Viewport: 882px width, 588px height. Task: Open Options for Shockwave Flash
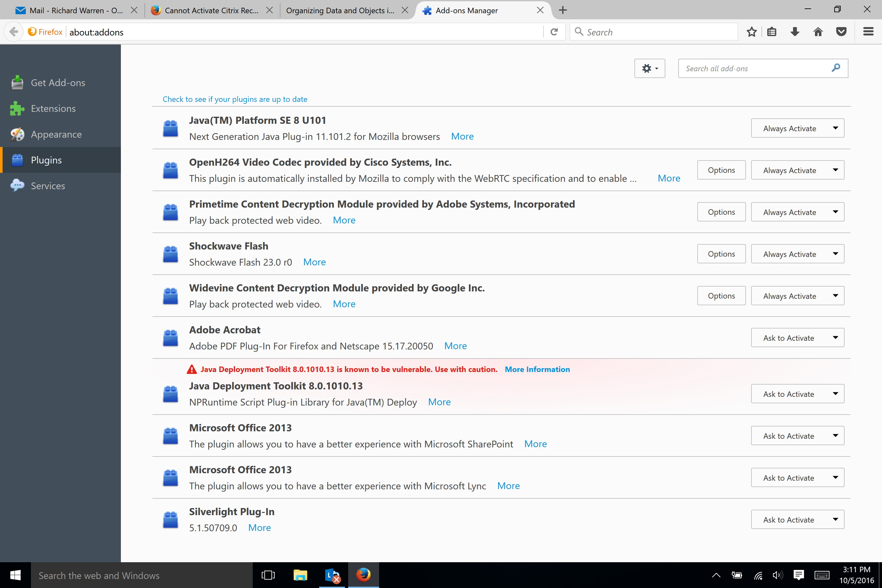click(x=721, y=254)
